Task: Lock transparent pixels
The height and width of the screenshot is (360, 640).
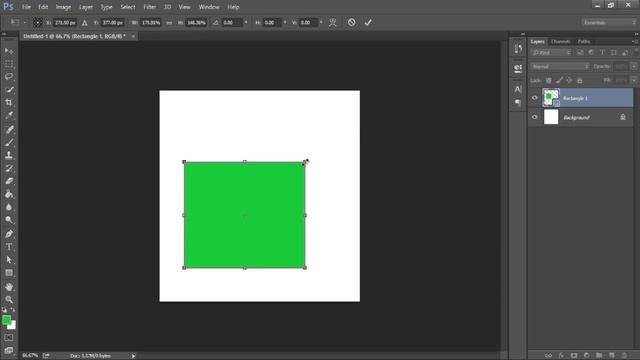Action: [549, 80]
